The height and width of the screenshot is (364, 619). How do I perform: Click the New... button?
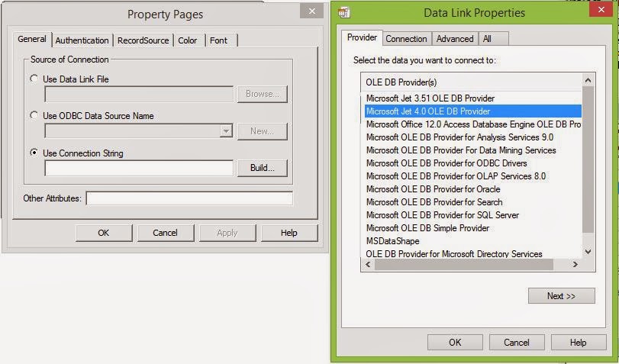[x=262, y=131]
